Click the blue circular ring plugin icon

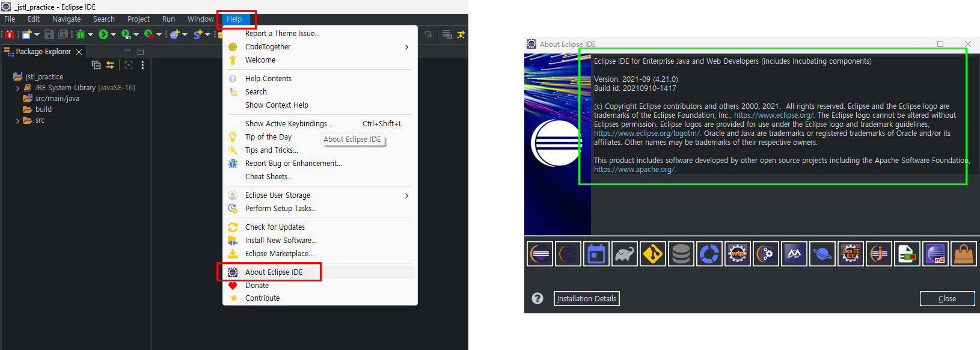pyautogui.click(x=709, y=254)
